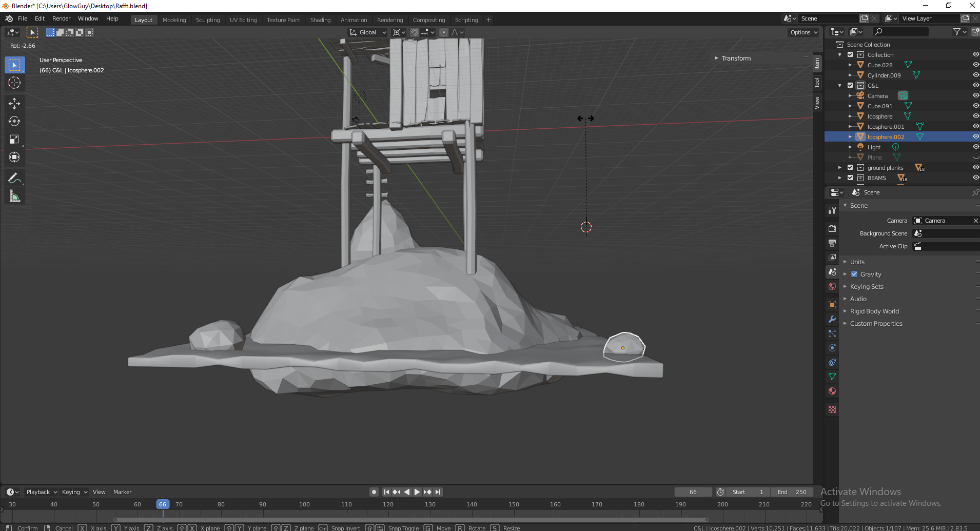Open the Material properties tab

coord(832,391)
